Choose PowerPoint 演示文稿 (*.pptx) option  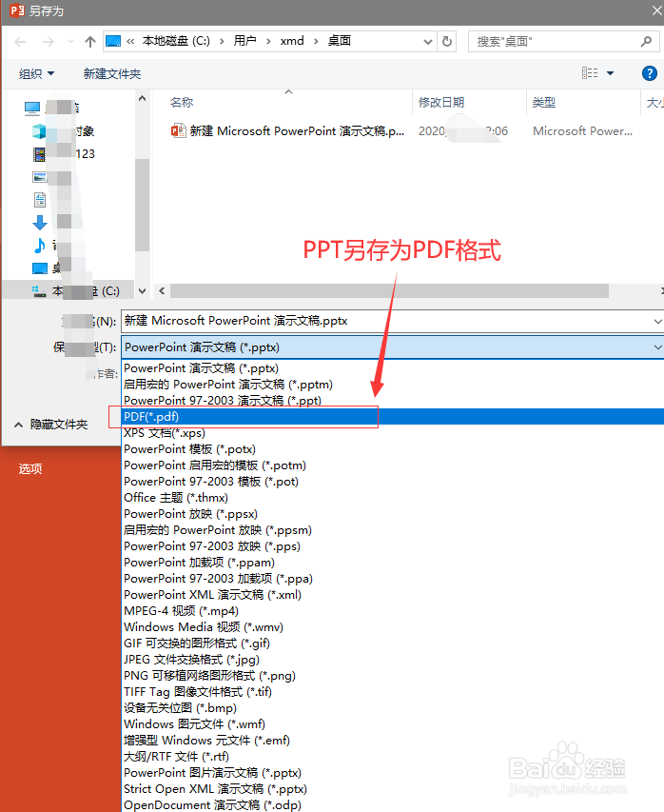coord(393,368)
